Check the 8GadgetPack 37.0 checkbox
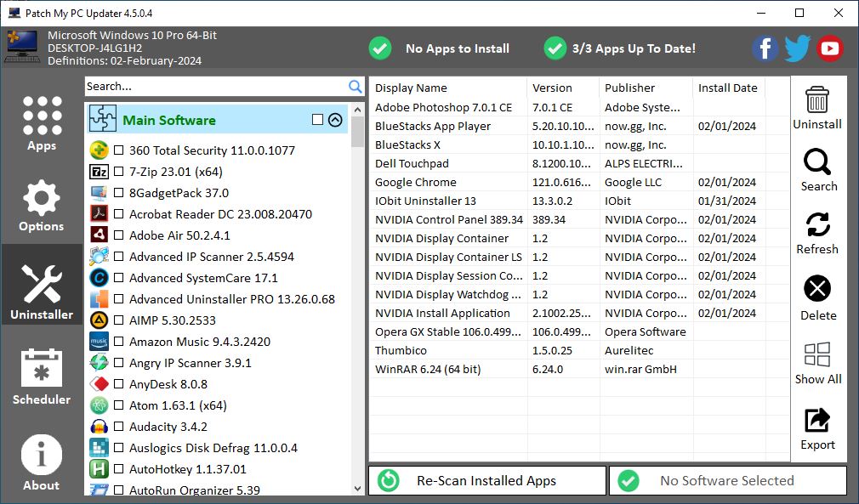859x504 pixels. pyautogui.click(x=118, y=193)
